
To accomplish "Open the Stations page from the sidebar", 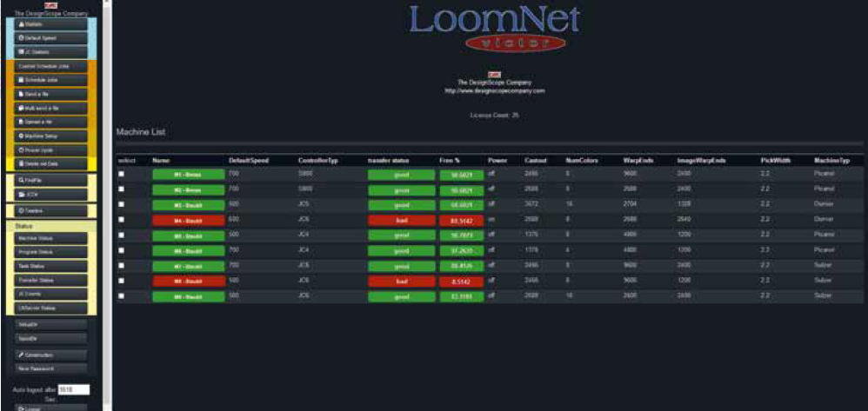I will (51, 24).
